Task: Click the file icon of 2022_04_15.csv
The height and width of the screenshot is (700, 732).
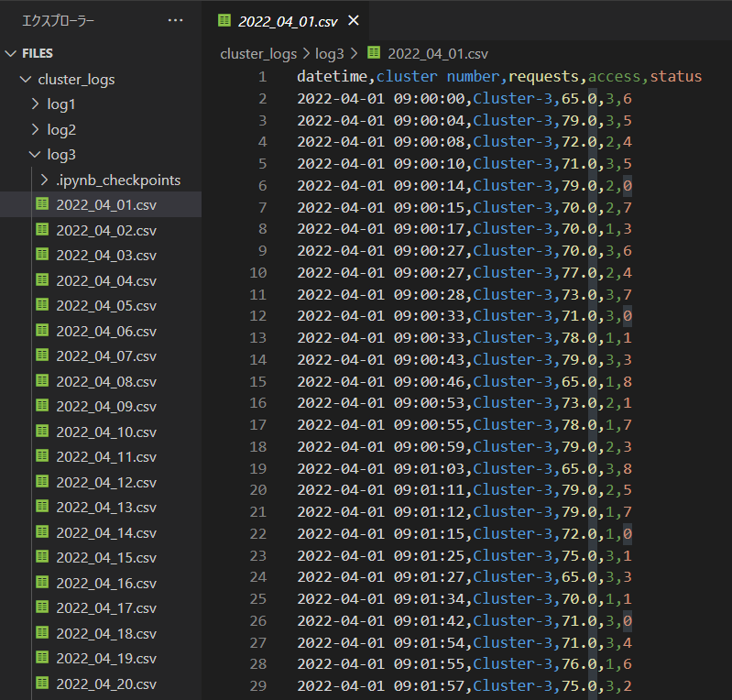Action: [42, 557]
